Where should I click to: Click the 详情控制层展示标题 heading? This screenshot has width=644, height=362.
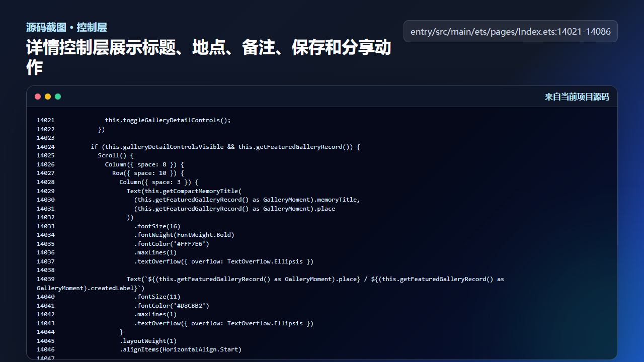tap(209, 57)
